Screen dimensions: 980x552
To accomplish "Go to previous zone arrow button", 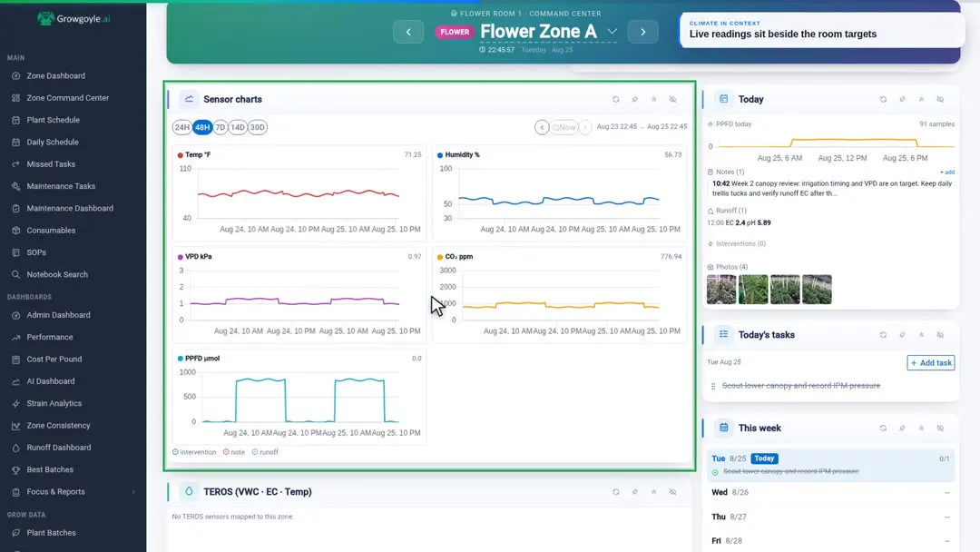I will tap(408, 32).
